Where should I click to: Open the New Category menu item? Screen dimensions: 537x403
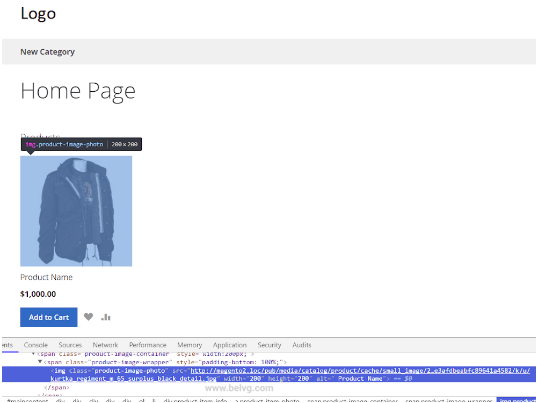click(x=47, y=52)
